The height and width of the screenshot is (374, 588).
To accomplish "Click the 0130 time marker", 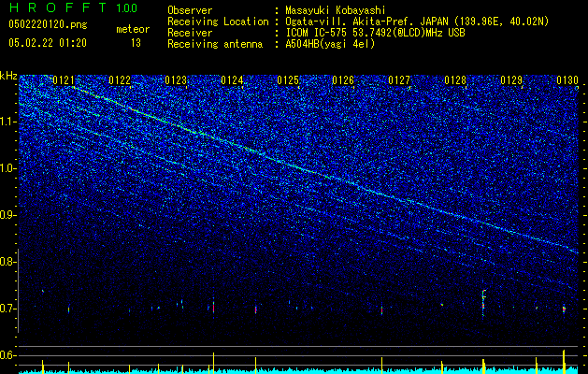I will (567, 80).
